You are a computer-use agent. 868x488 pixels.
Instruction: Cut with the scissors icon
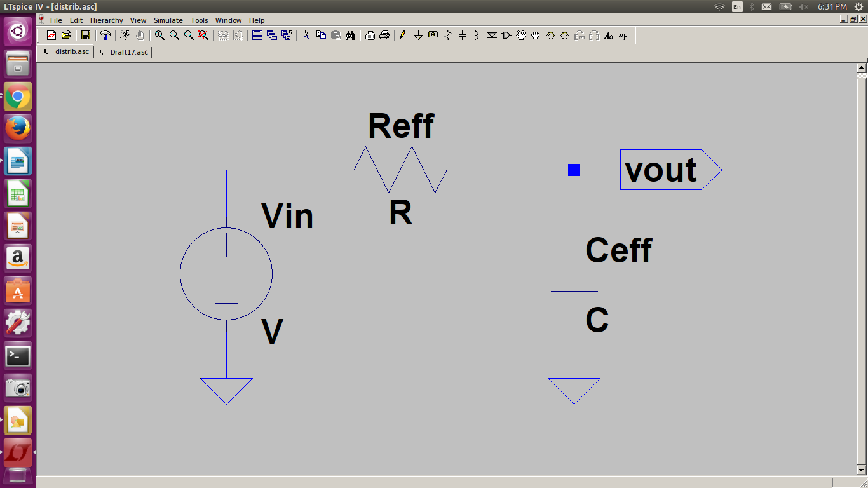(x=307, y=36)
